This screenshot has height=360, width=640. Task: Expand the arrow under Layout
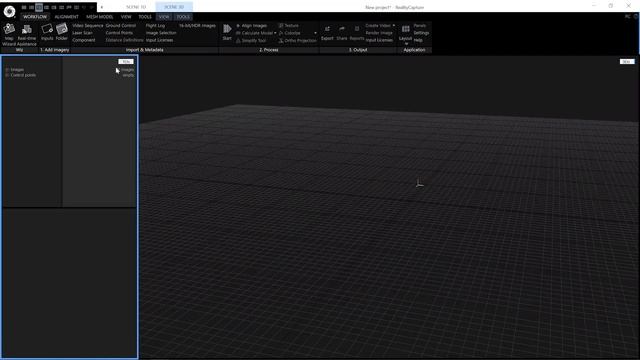click(x=406, y=43)
